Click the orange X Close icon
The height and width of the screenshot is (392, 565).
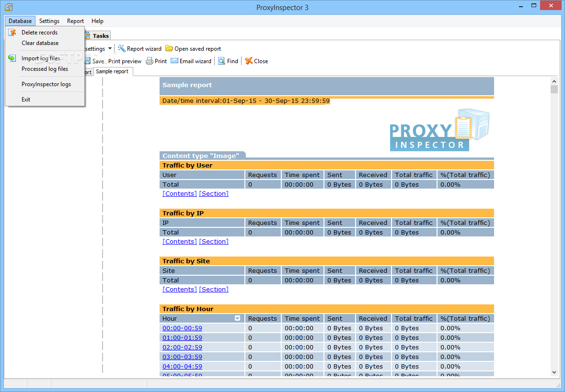(x=249, y=61)
